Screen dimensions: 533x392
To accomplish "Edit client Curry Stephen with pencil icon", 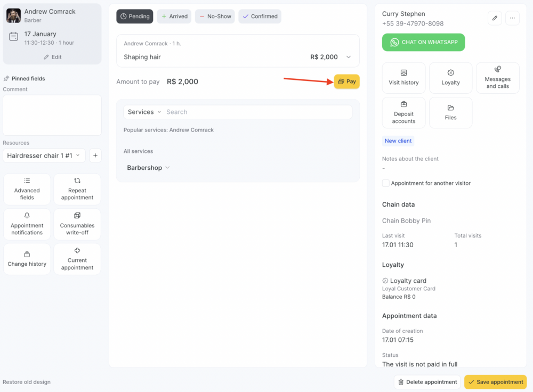I will tap(495, 18).
